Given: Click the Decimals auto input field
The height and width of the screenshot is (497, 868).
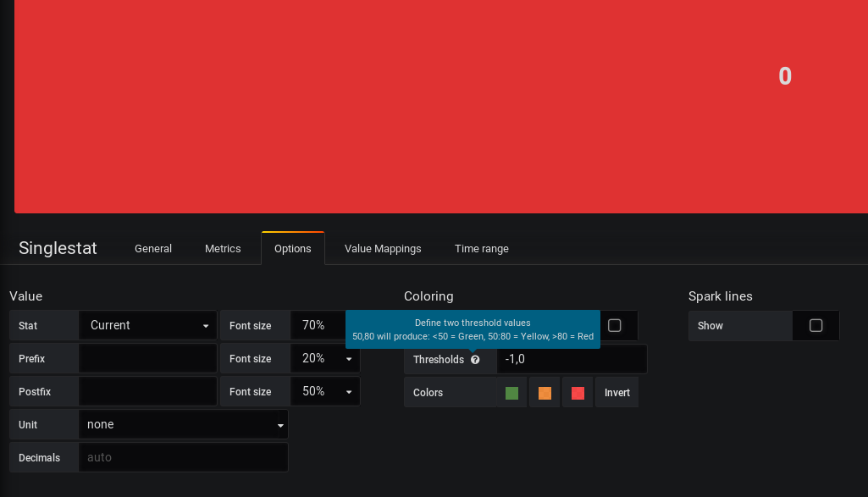Looking at the screenshot, I should click(184, 457).
